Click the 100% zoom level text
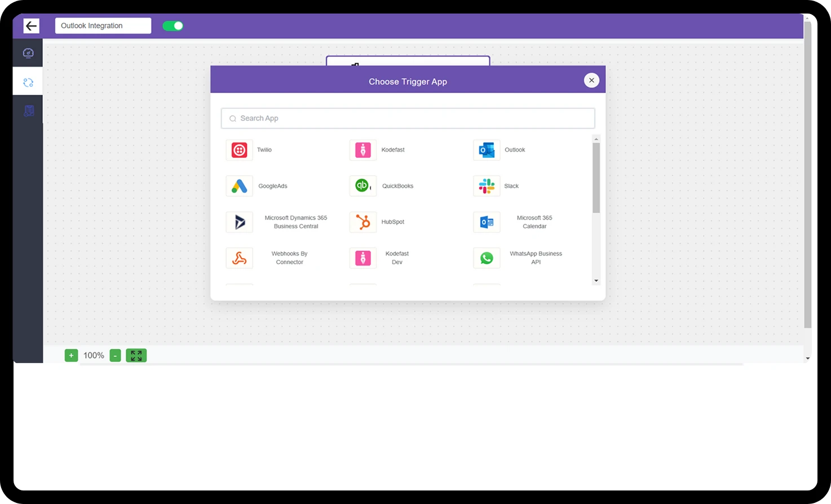 [x=94, y=355]
